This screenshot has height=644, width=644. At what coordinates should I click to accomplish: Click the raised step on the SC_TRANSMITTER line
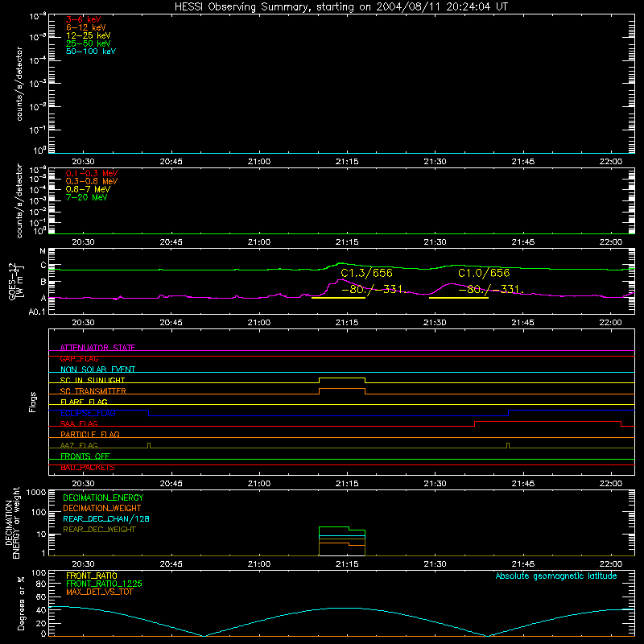[x=342, y=389]
